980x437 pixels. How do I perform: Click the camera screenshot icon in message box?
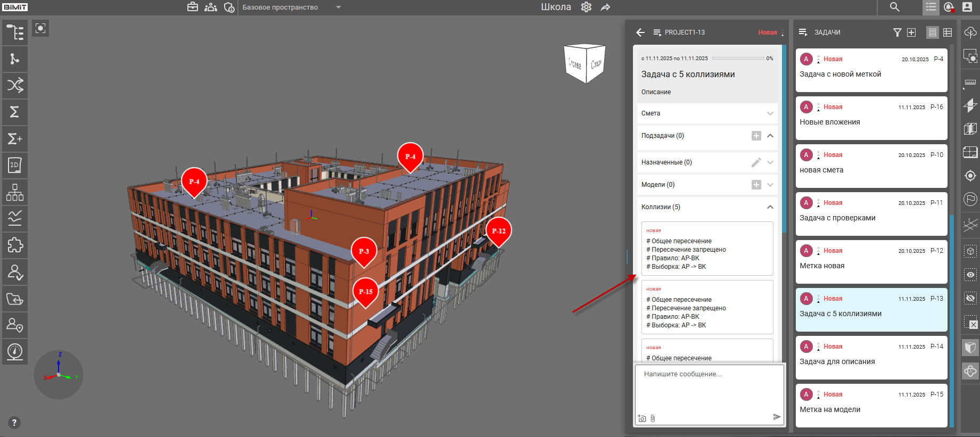point(642,418)
